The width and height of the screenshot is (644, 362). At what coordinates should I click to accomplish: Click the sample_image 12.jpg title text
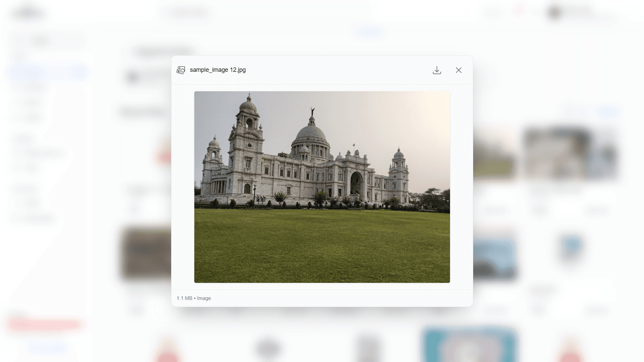click(x=217, y=70)
